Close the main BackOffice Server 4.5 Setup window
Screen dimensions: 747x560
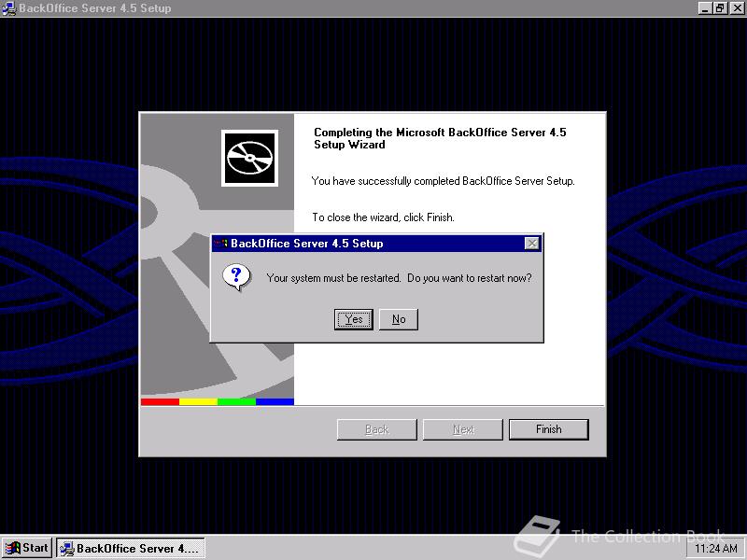(737, 8)
